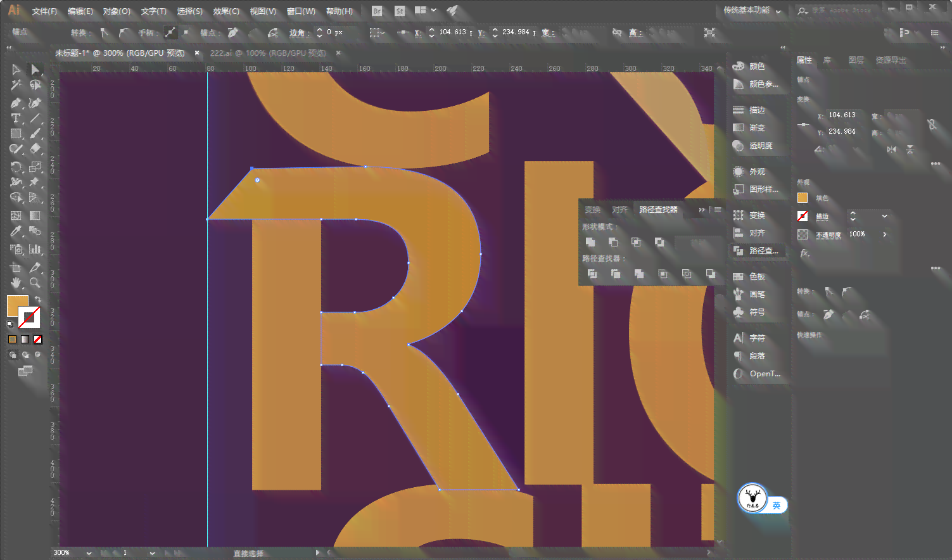Select the Paintbrush tool
The image size is (952, 560).
click(x=35, y=134)
